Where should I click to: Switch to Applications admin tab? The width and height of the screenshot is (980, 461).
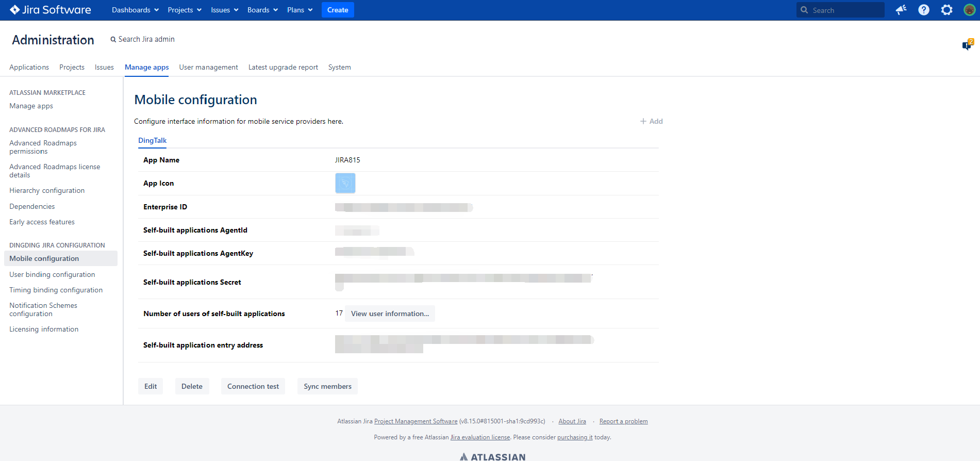pos(29,67)
